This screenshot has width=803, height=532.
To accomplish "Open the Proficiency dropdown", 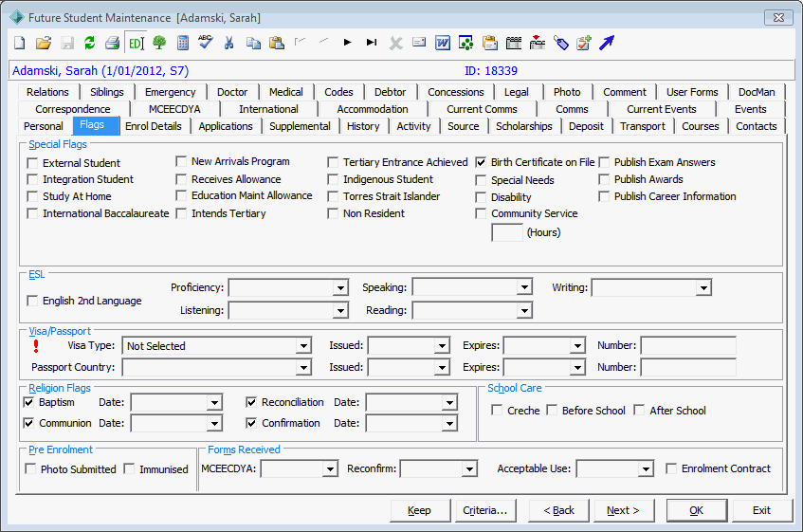I will (340, 287).
